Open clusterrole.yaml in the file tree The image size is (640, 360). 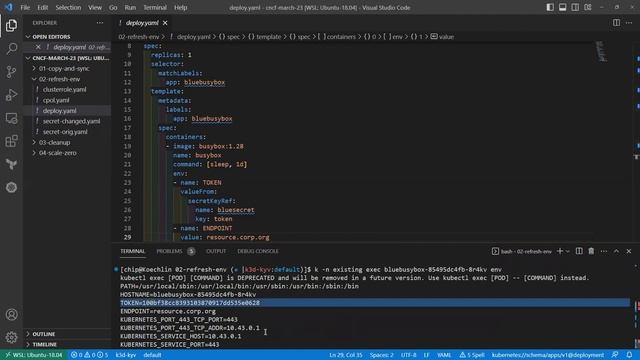point(64,89)
